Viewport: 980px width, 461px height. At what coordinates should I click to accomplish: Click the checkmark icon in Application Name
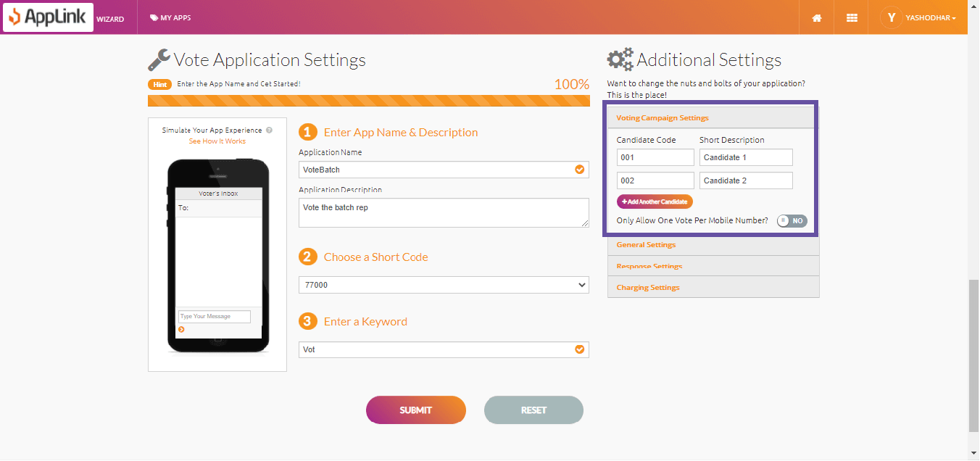(579, 169)
